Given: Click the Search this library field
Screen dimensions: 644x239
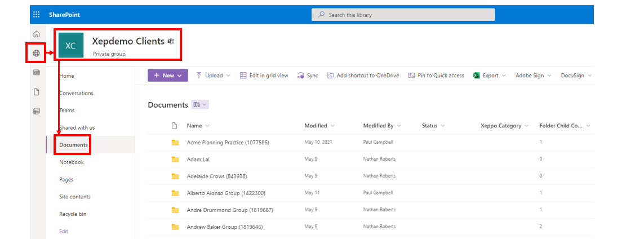Looking at the screenshot, I should 403,15.
